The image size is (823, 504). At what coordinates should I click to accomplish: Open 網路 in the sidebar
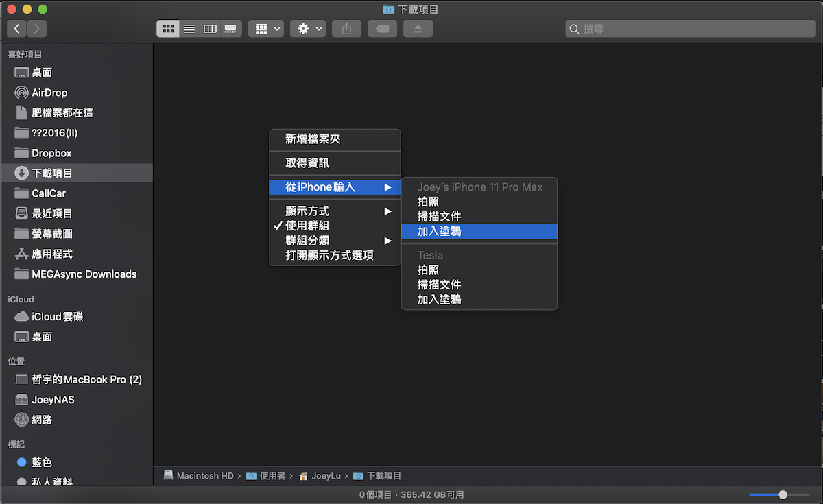76,420
